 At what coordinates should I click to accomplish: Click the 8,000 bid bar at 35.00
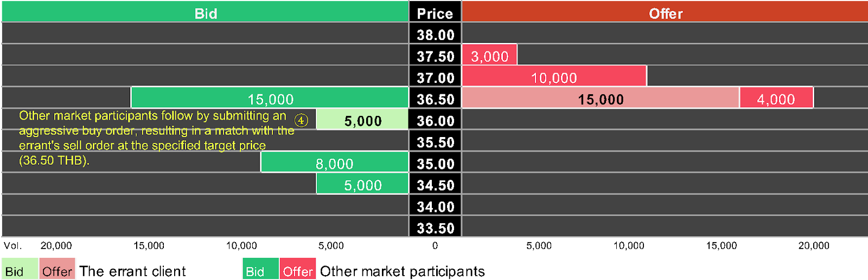pyautogui.click(x=334, y=163)
